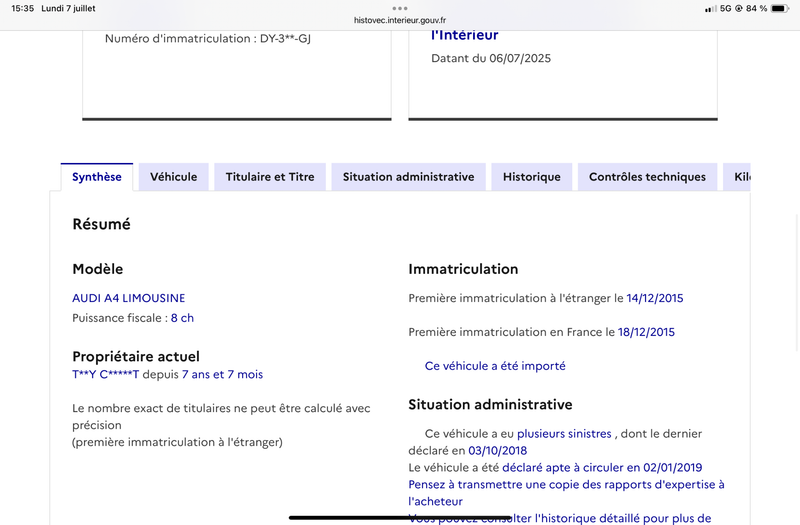This screenshot has width=800, height=525.
Task: Click the France registration date 18/12/2015
Action: coord(646,332)
